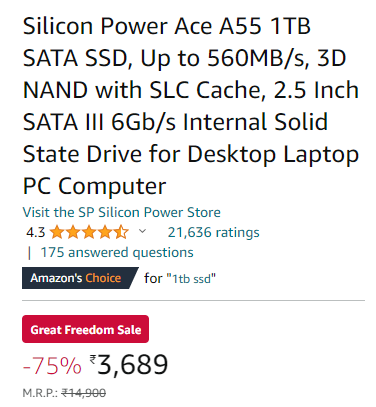Viewport: 376px width, 407px height.
Task: Click the word "for" after Amazon's Choice
Action: (153, 278)
